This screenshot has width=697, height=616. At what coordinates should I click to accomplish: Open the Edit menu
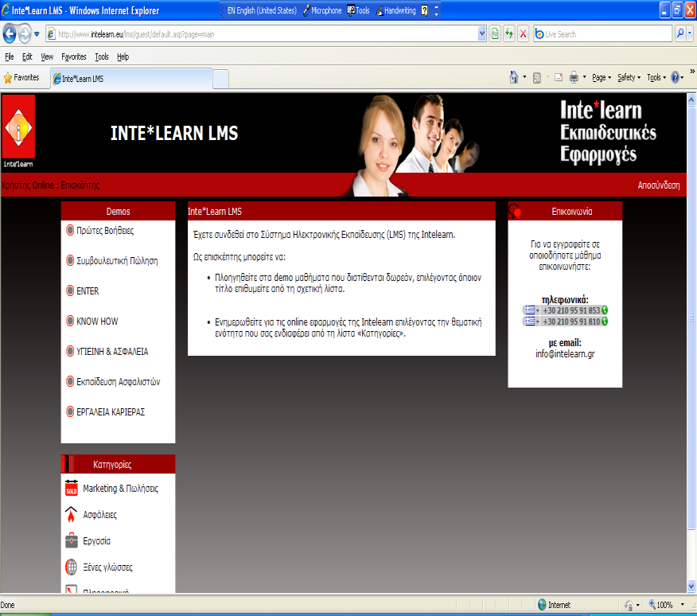click(x=27, y=57)
